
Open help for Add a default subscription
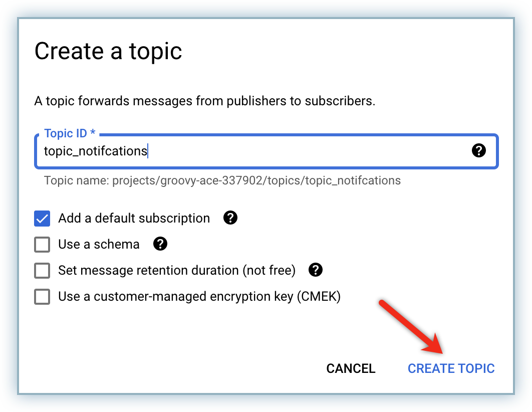(x=230, y=218)
